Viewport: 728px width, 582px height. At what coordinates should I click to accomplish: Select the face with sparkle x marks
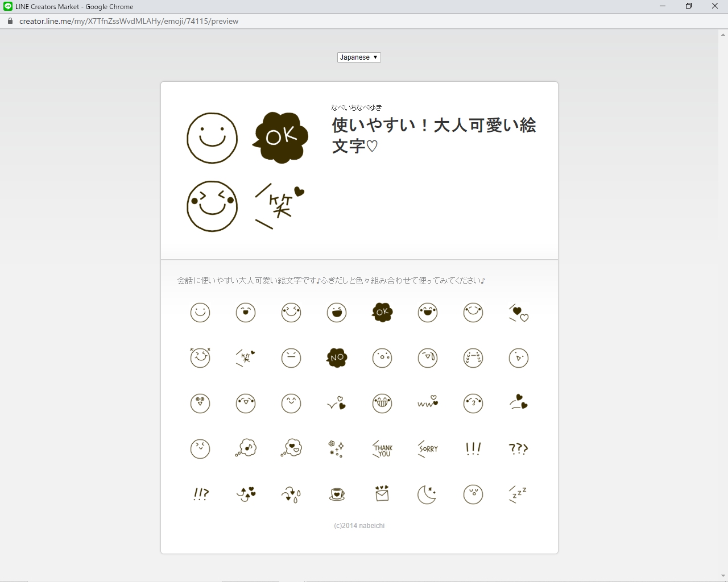[200, 357]
